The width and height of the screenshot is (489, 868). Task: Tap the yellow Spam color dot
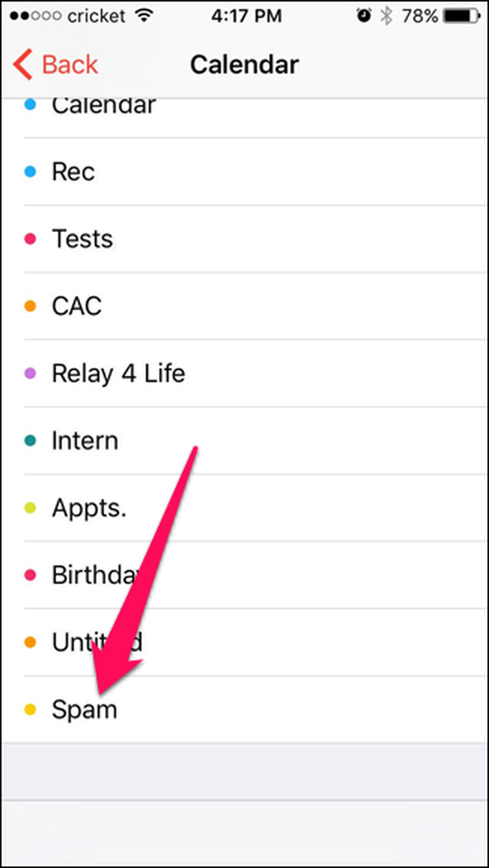coord(30,709)
